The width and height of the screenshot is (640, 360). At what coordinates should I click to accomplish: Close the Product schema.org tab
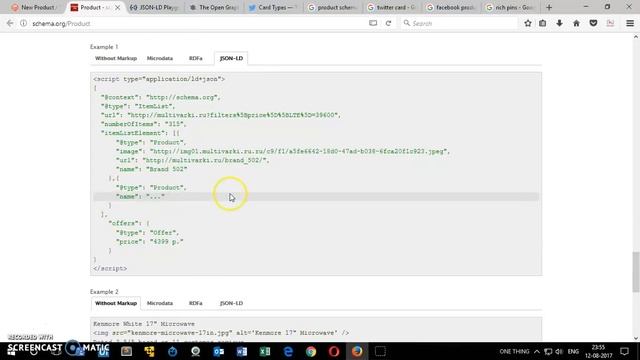pyautogui.click(x=117, y=7)
